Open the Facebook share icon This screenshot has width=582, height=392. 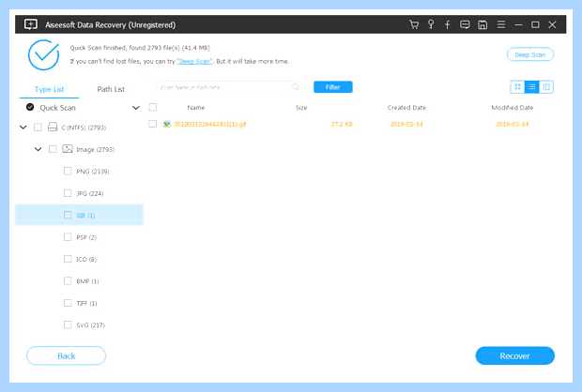click(x=447, y=24)
